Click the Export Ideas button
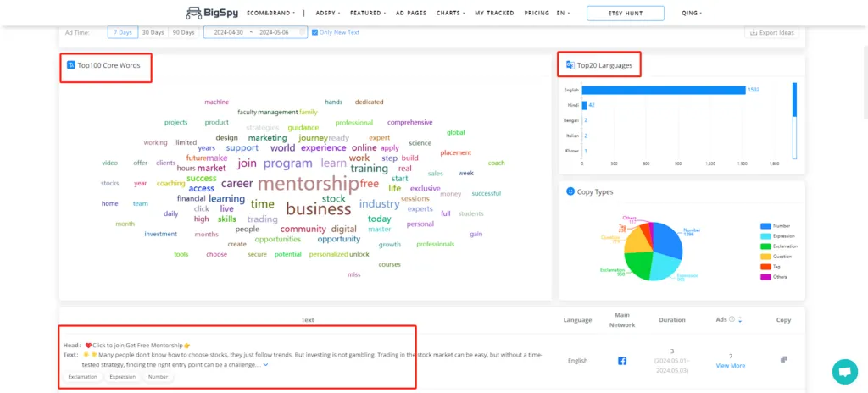This screenshot has width=868, height=393. coord(771,32)
